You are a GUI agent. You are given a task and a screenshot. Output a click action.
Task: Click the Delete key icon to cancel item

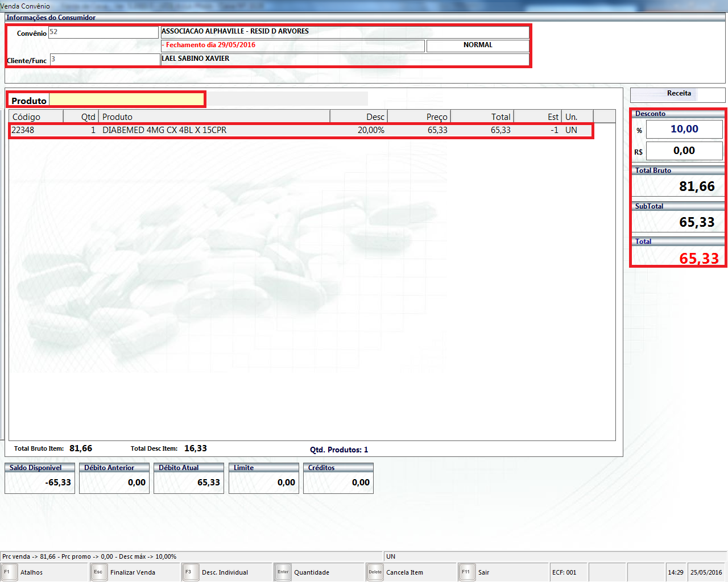tap(375, 572)
